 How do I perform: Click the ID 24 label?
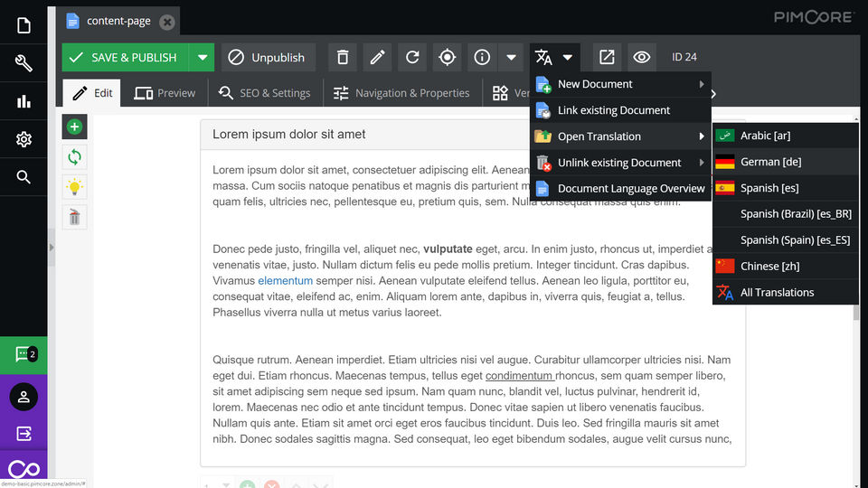pos(684,57)
